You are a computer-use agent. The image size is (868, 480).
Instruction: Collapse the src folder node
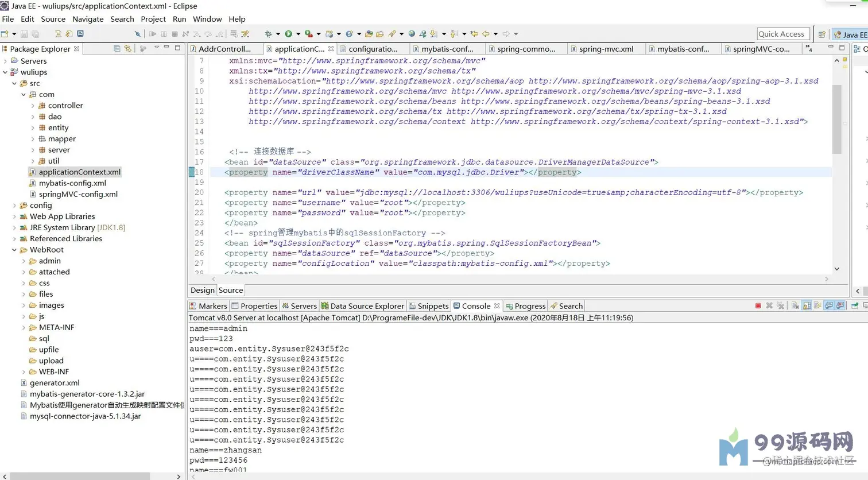tap(14, 83)
